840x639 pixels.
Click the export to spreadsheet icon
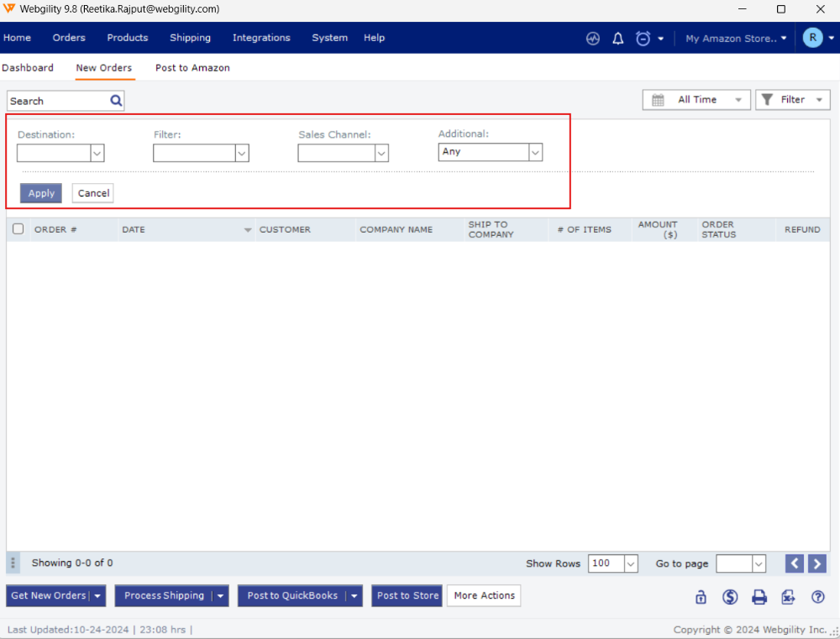tap(788, 596)
